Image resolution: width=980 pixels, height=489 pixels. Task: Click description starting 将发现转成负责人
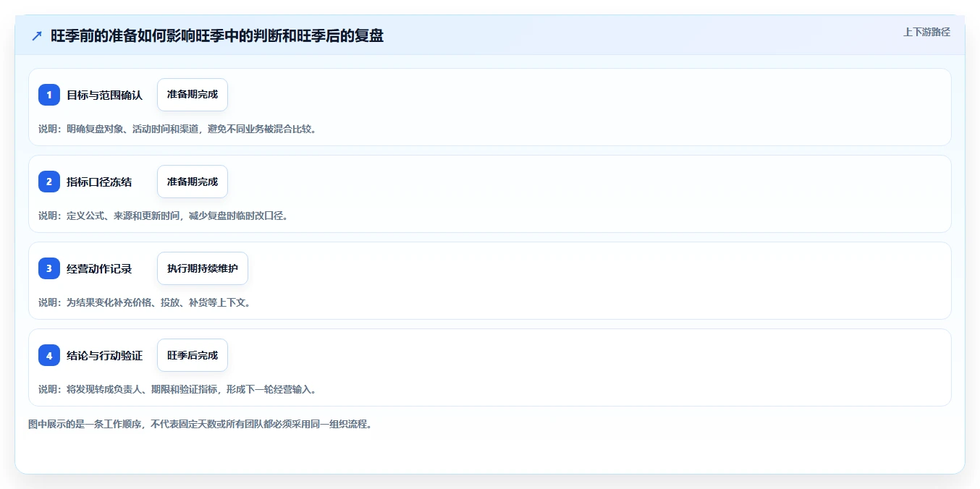click(178, 389)
